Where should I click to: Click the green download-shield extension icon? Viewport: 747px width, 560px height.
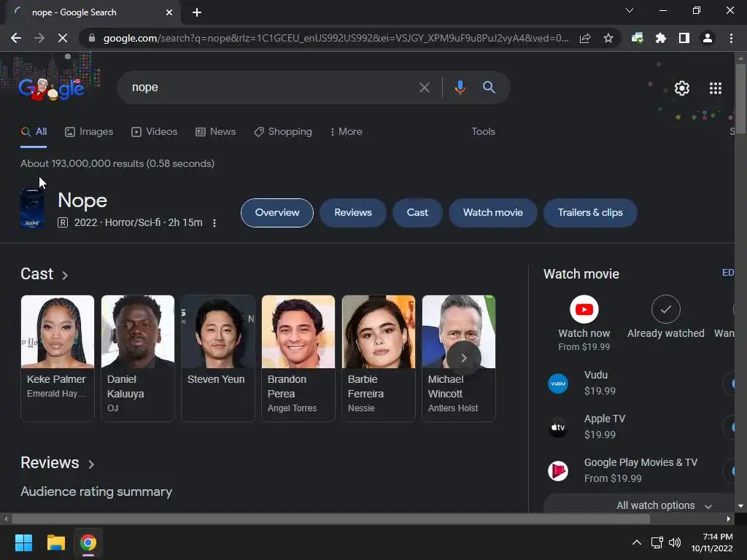pos(637,38)
